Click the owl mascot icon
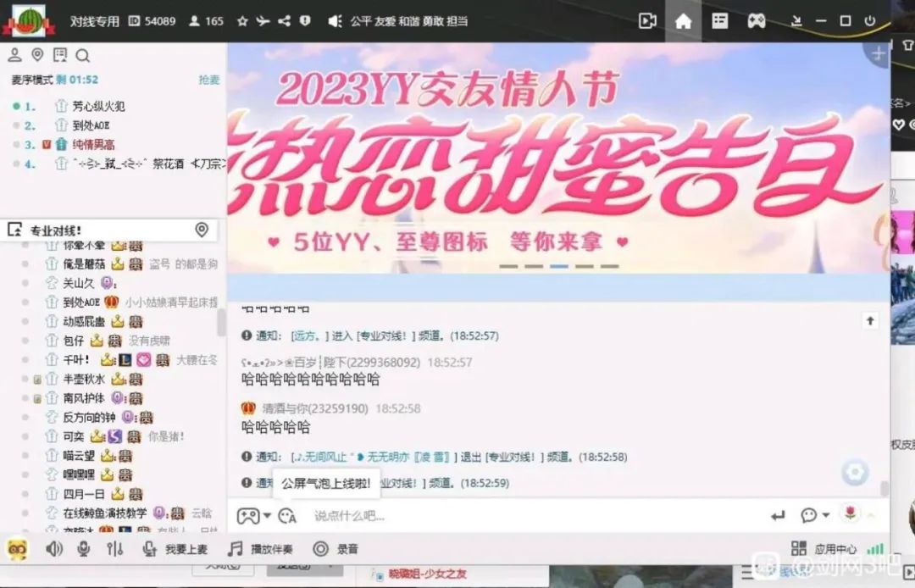 pyautogui.click(x=18, y=549)
